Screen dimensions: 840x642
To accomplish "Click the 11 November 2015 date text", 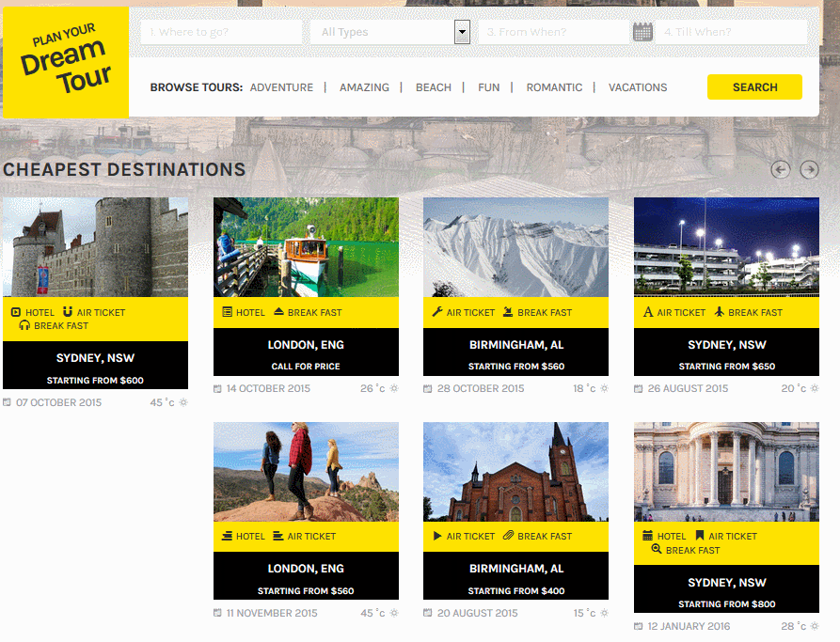I will point(272,613).
